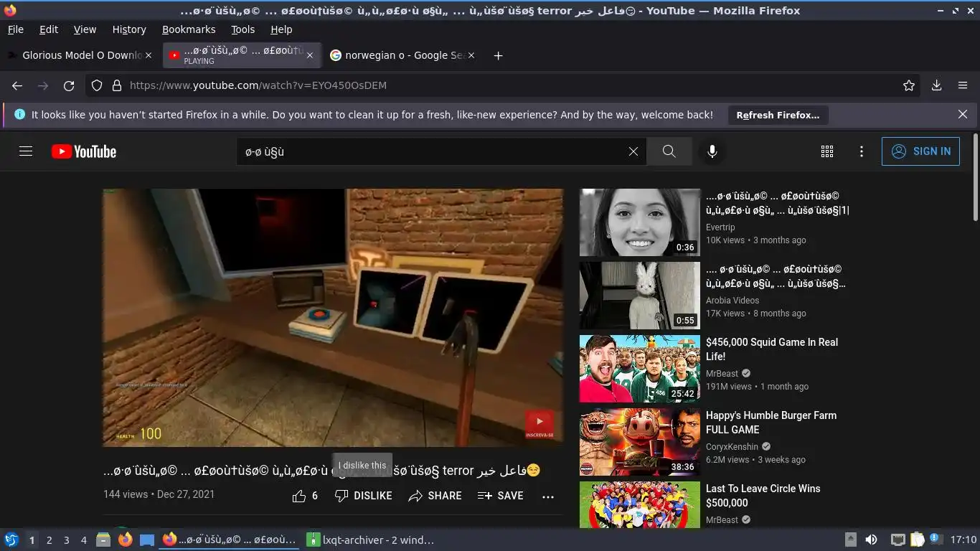Open the volume speaker tray icon

pyautogui.click(x=871, y=540)
